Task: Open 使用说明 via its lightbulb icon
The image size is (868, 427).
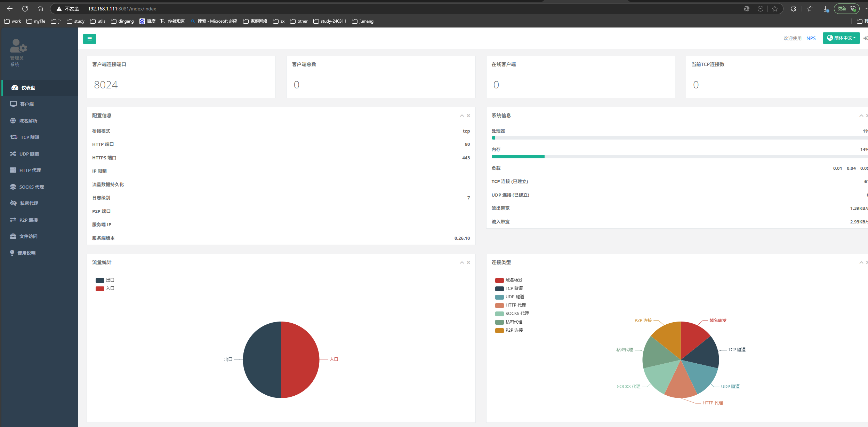Action: pos(12,253)
